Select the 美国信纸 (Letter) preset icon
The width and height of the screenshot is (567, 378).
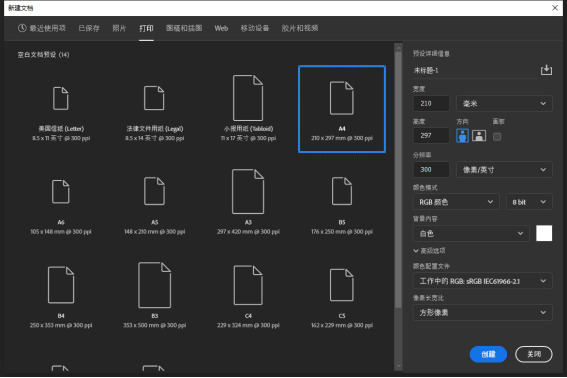point(61,98)
